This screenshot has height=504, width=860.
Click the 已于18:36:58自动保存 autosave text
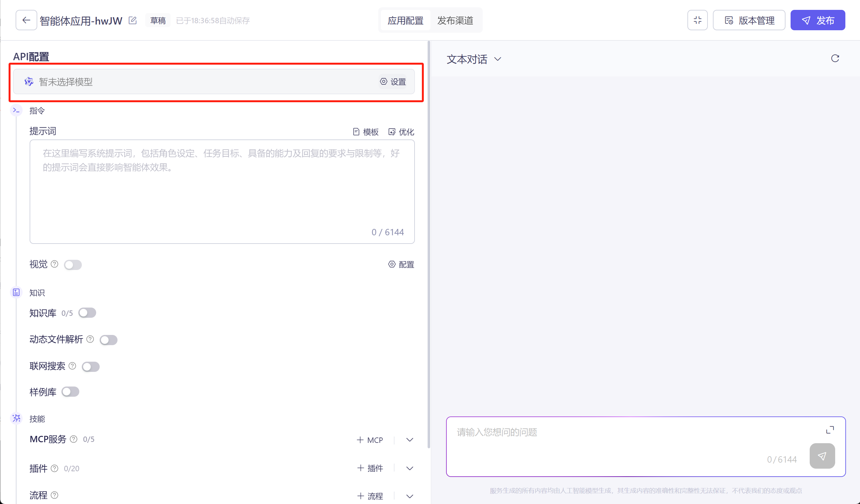coord(213,20)
